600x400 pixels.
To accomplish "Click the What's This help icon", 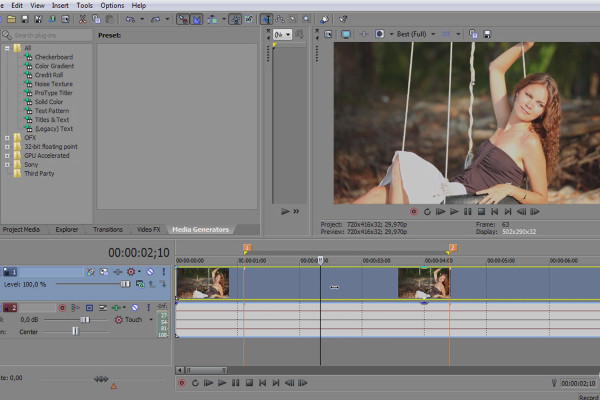I will [x=343, y=19].
